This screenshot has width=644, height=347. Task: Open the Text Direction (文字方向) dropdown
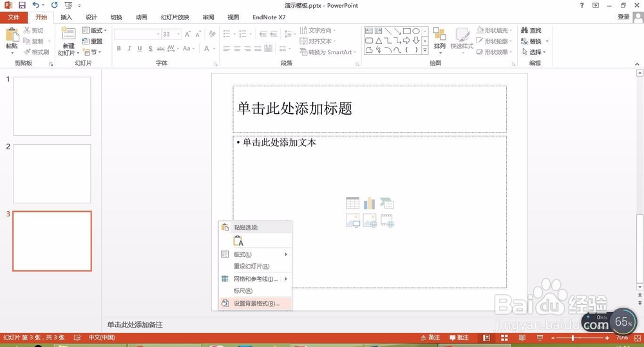point(317,30)
